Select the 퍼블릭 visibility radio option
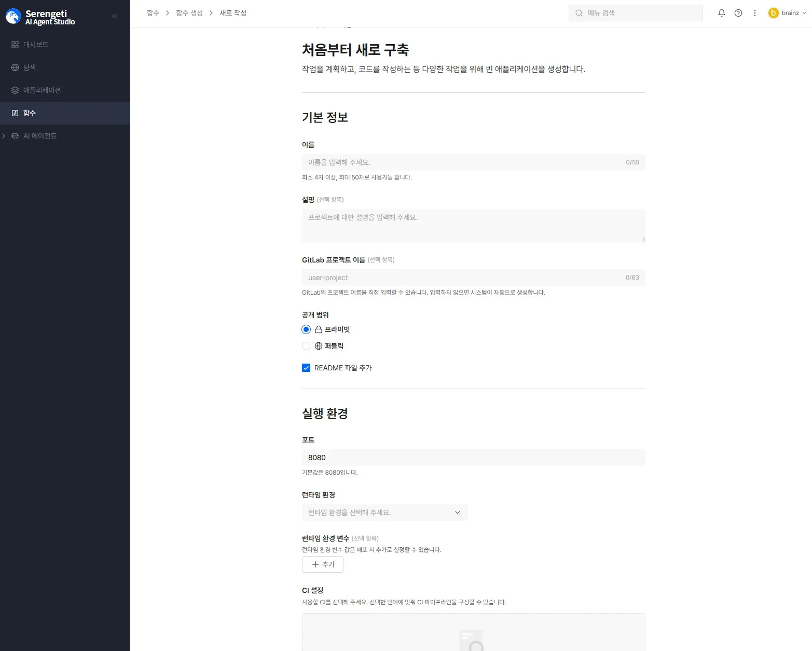Image resolution: width=812 pixels, height=651 pixels. 306,346
